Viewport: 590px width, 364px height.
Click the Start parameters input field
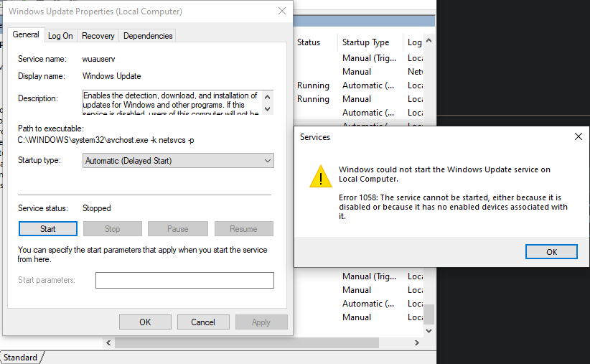pyautogui.click(x=184, y=281)
